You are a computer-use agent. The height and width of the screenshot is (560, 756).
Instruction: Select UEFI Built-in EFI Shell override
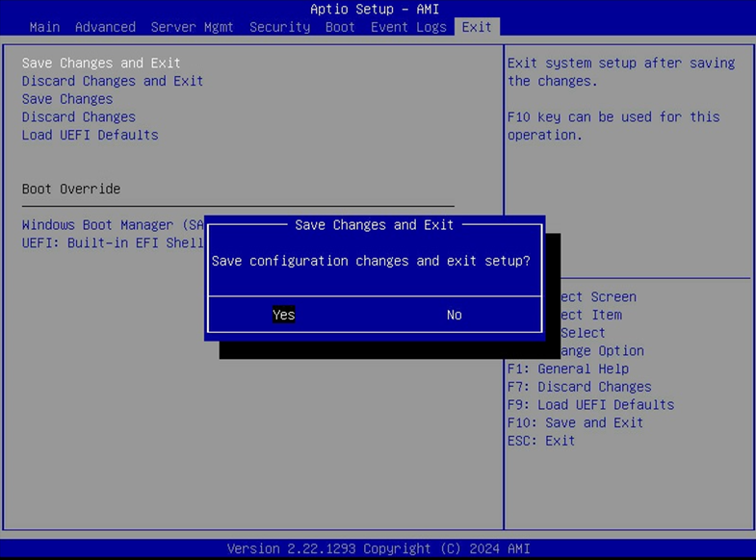(113, 242)
